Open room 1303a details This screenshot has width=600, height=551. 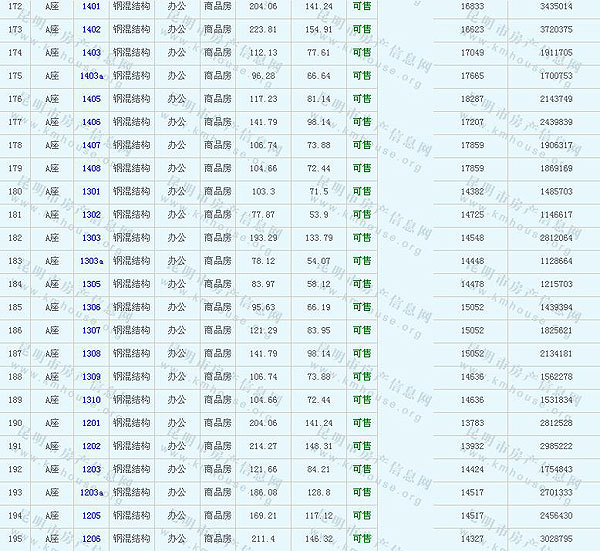click(91, 261)
